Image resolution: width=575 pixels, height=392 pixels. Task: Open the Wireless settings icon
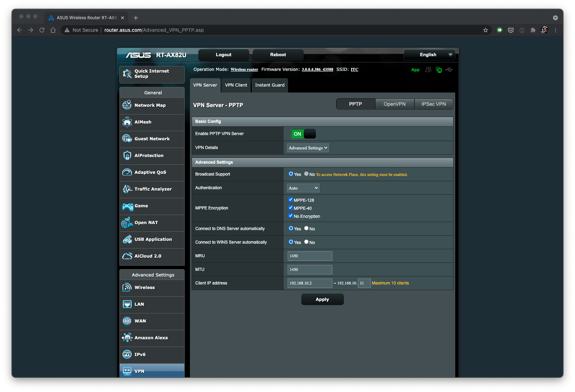(127, 287)
